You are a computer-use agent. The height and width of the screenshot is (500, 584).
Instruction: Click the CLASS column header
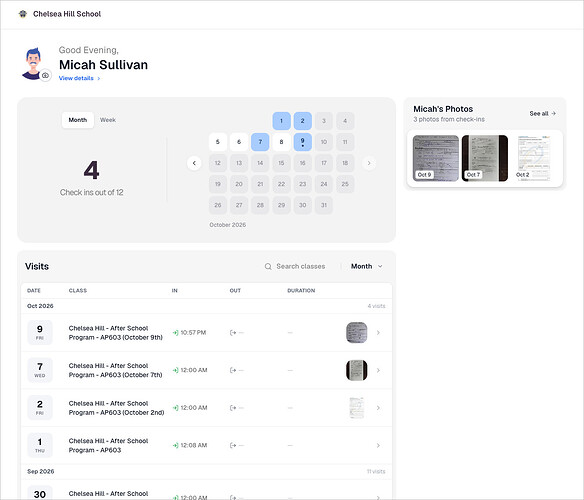[78, 291]
